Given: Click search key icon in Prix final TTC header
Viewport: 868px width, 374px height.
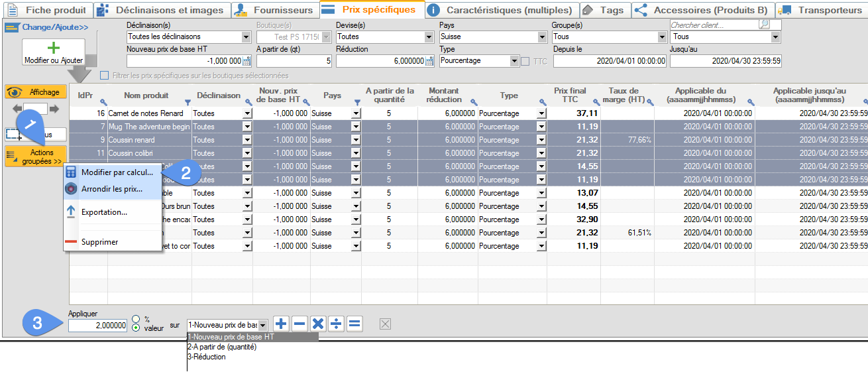Looking at the screenshot, I should coord(596,102).
